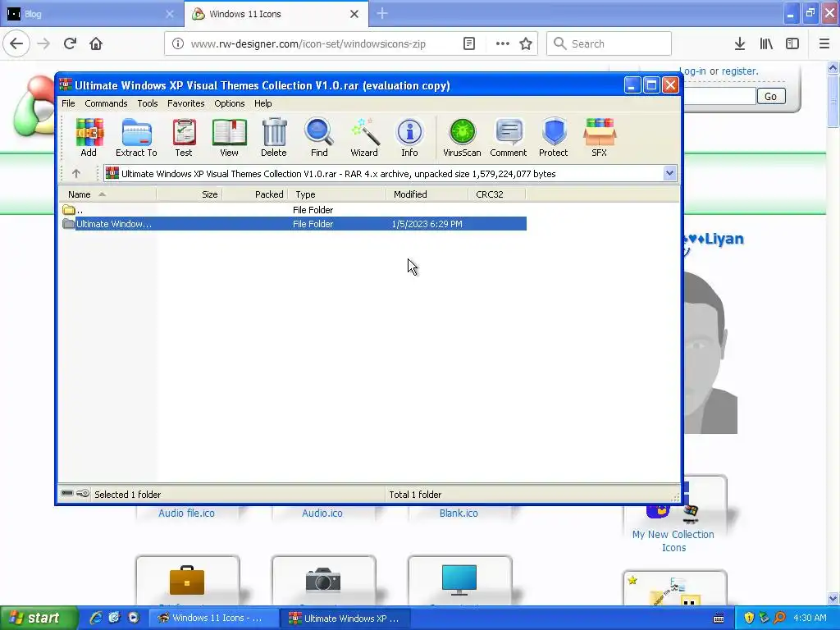Open the browser downloads arrow icon
The height and width of the screenshot is (630, 840).
[x=740, y=44]
